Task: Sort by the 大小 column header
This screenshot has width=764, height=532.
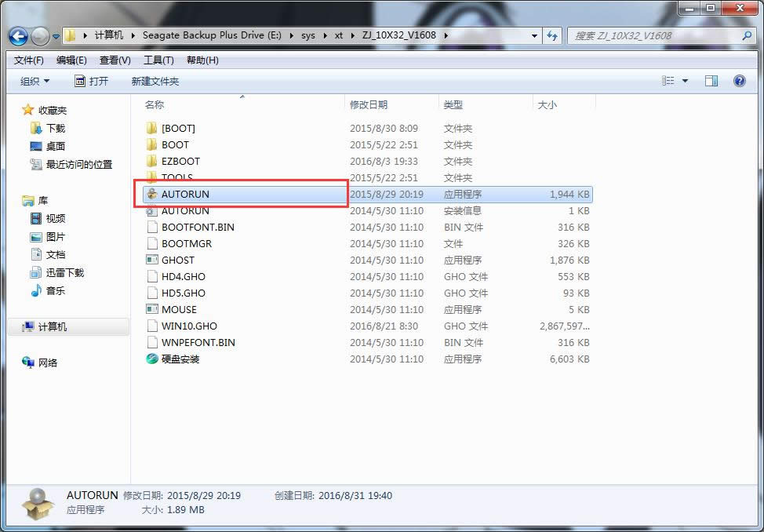Action: tap(547, 105)
